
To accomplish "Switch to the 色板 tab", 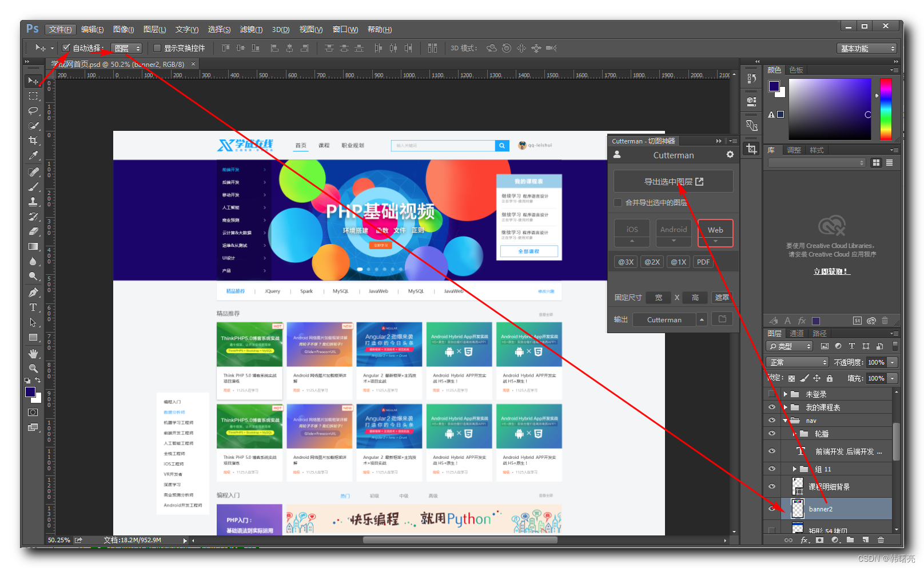I will point(796,70).
